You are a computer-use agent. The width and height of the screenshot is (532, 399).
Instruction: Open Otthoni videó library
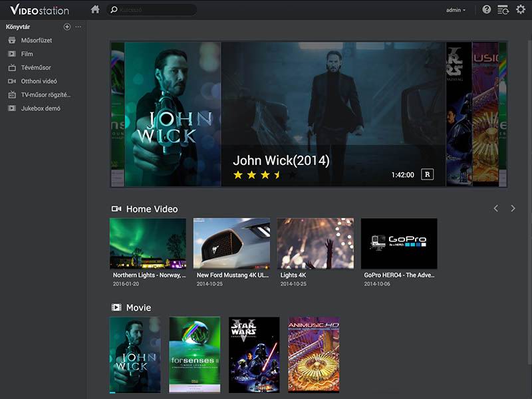tap(39, 81)
